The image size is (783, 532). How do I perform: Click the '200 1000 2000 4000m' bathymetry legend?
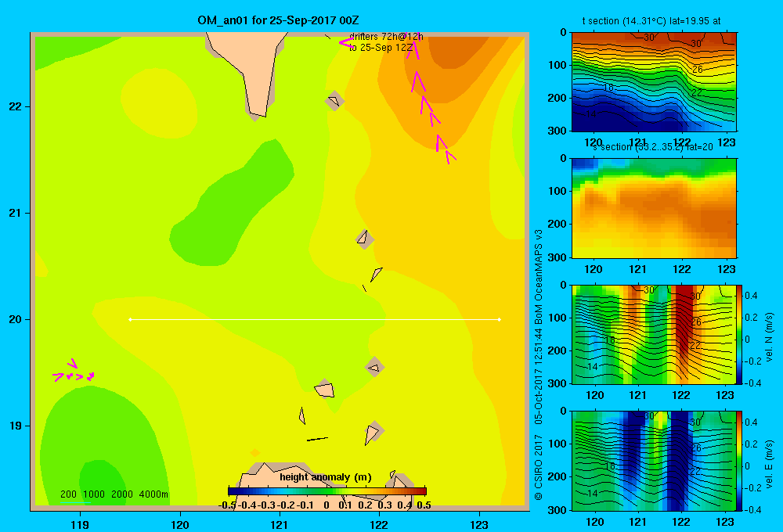coord(114,494)
